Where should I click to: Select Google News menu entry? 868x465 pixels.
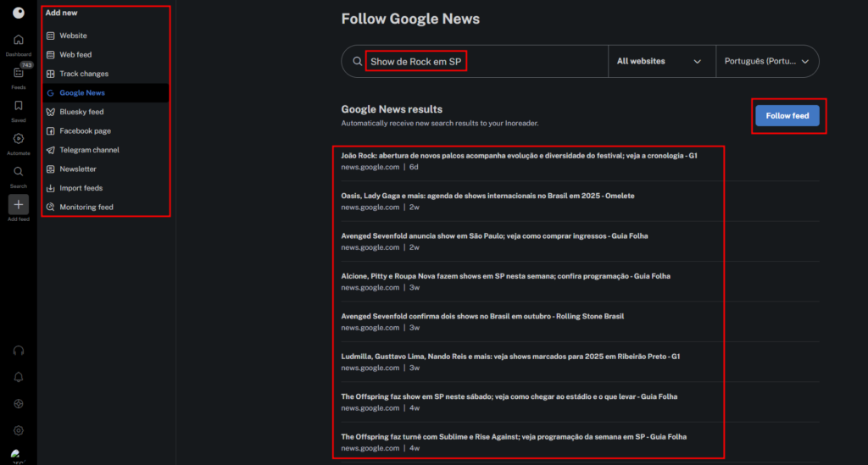point(106,93)
